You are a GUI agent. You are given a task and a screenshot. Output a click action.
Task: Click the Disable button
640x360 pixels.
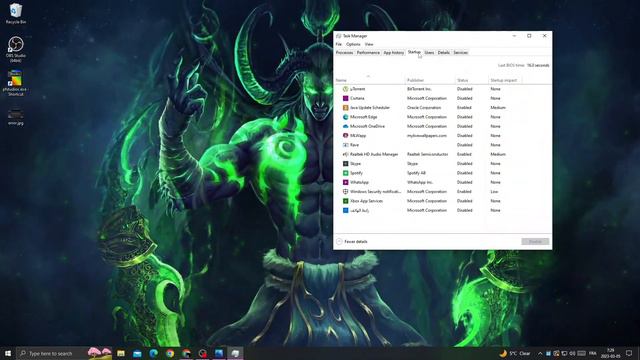pos(535,242)
